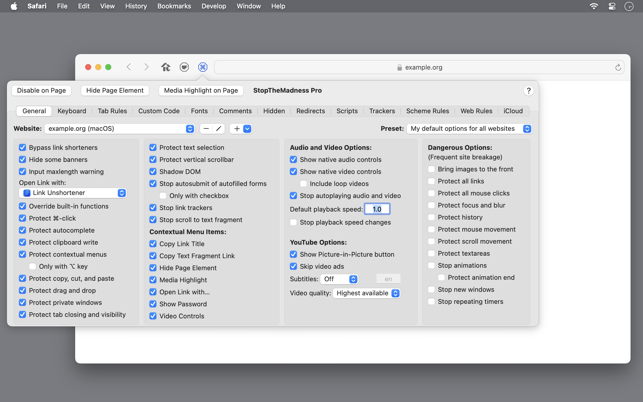The height and width of the screenshot is (402, 643).
Task: Open the History menu
Action: pyautogui.click(x=136, y=6)
